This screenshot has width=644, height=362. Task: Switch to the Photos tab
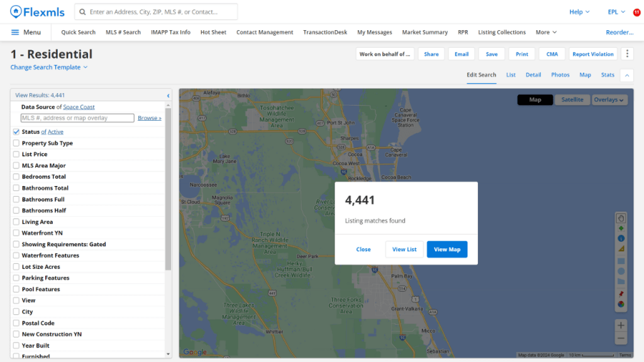[x=560, y=75]
